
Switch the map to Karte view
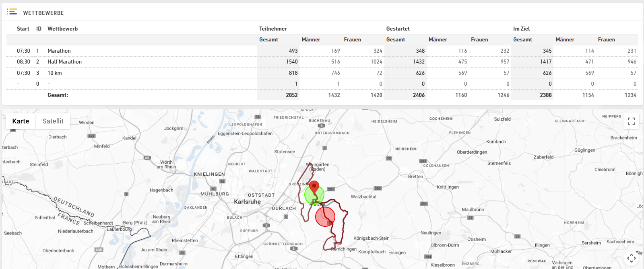pos(21,121)
